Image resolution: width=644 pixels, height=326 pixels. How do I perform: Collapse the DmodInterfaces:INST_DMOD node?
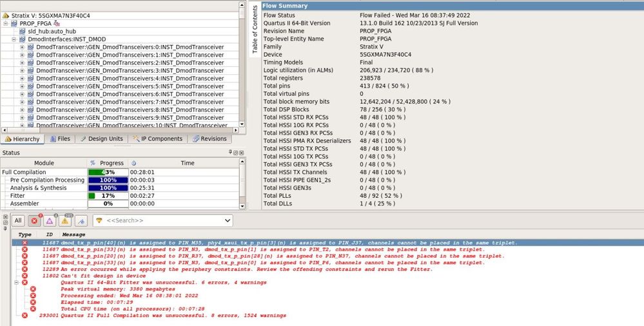14,39
